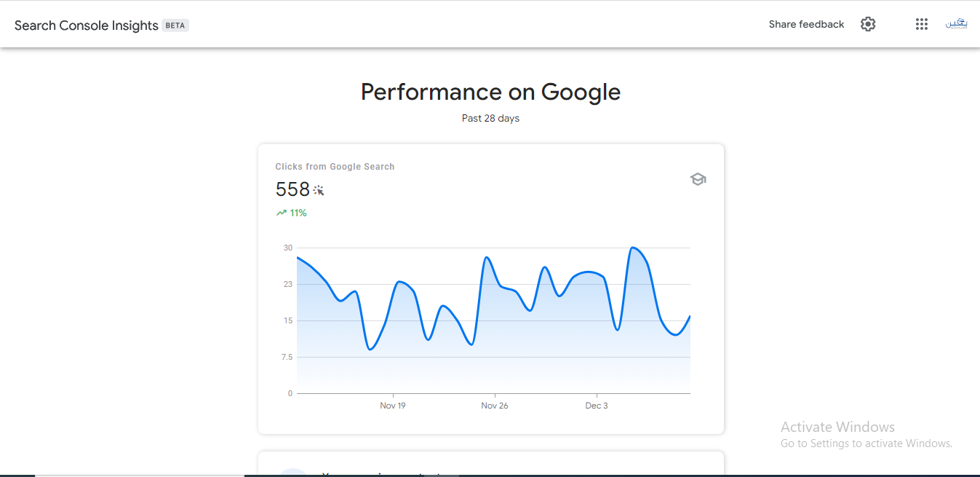
Task: Click the partially visible card below chart
Action: pos(491,464)
